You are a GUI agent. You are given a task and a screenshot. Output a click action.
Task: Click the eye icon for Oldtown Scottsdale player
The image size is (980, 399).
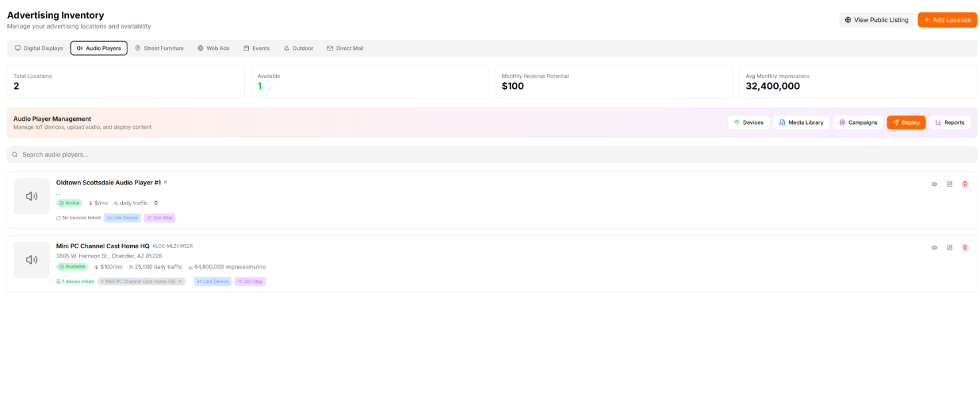point(934,184)
